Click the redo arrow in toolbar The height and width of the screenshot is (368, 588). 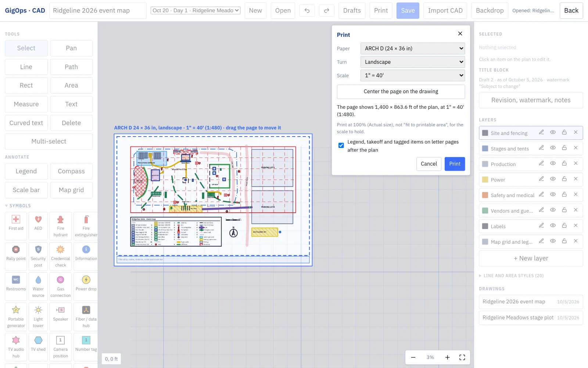pos(326,11)
